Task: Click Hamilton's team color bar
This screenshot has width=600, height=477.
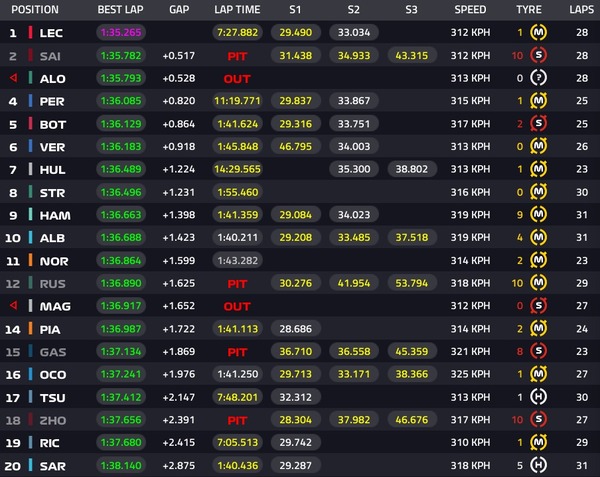Action: click(x=30, y=215)
